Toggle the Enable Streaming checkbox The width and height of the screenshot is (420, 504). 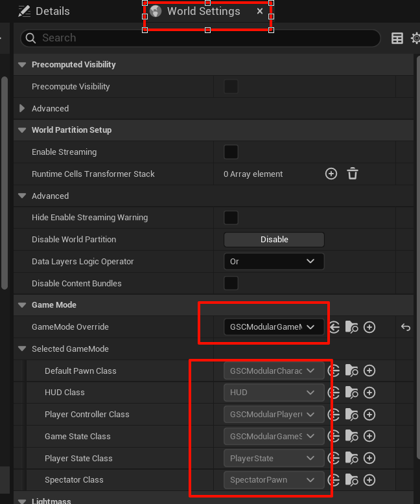[x=231, y=152]
